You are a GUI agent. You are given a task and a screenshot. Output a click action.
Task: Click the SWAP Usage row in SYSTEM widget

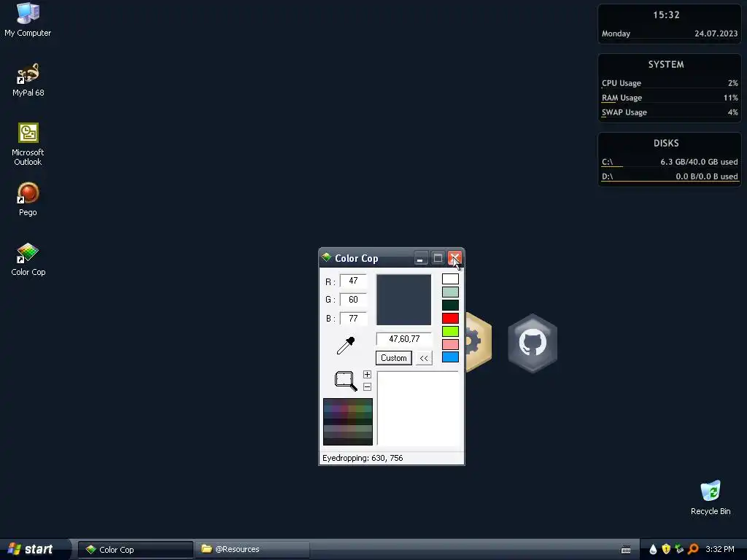pyautogui.click(x=670, y=112)
